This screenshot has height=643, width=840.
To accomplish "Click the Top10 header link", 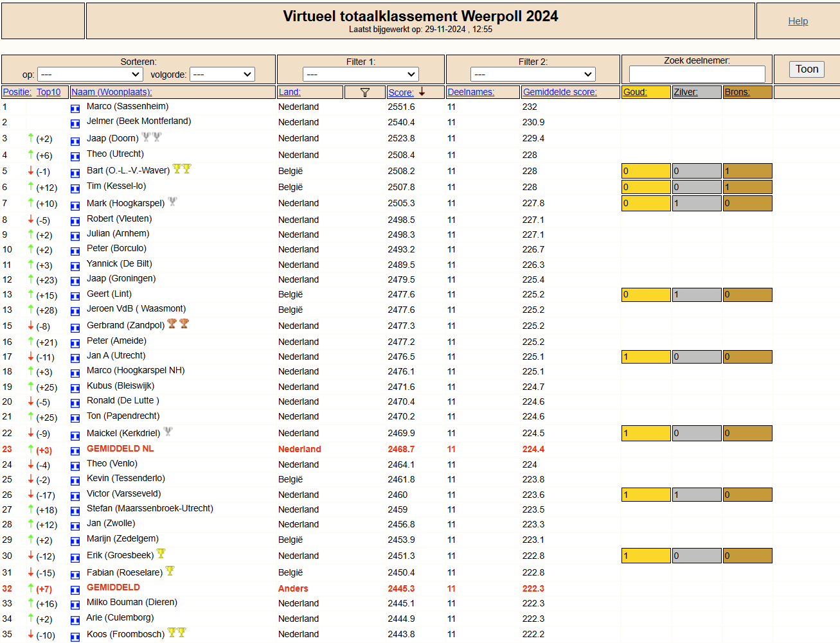I will tap(49, 92).
